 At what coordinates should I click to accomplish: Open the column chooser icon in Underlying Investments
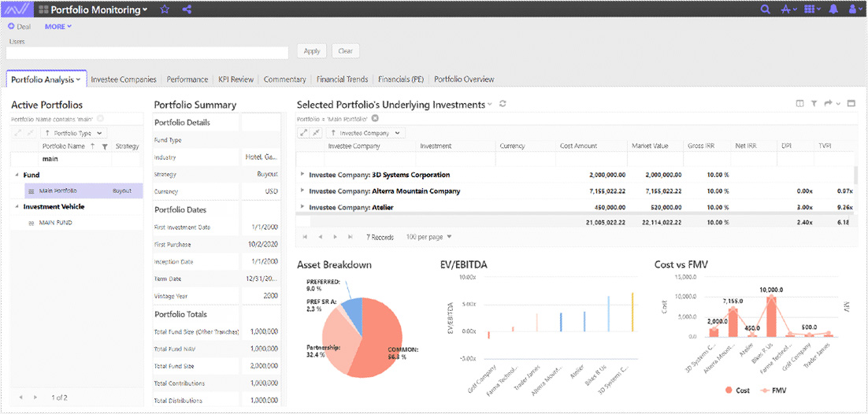pyautogui.click(x=799, y=104)
